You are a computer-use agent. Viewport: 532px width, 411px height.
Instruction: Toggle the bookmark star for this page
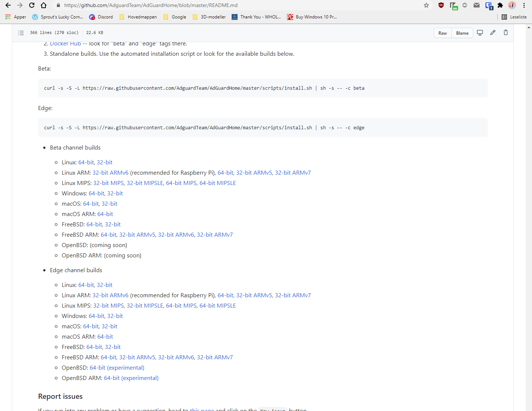(426, 5)
